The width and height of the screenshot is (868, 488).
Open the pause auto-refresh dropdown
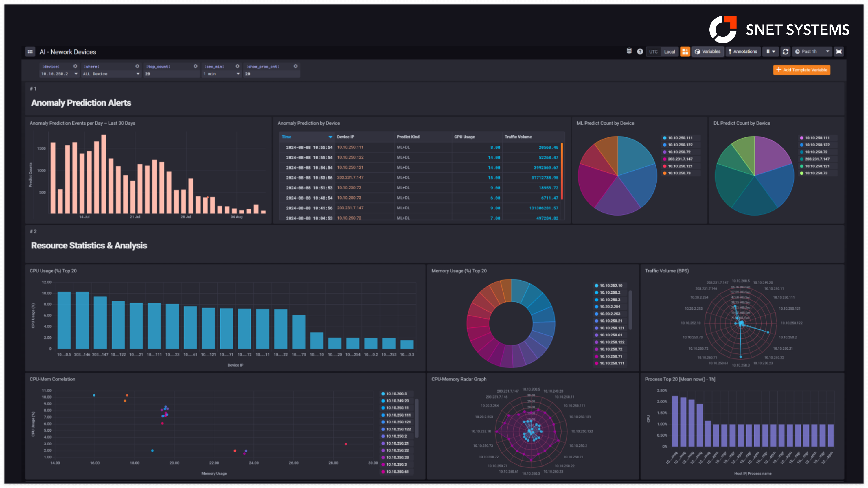click(770, 51)
